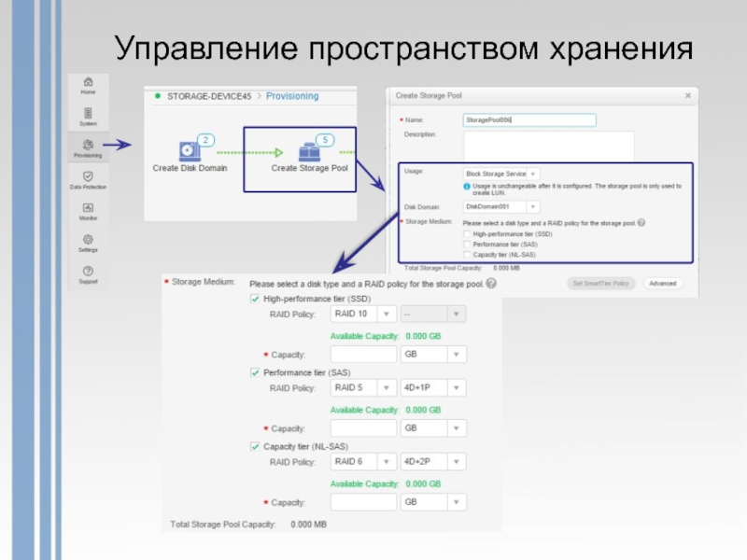Click the NL-SAS tier Capacity input field

click(363, 502)
